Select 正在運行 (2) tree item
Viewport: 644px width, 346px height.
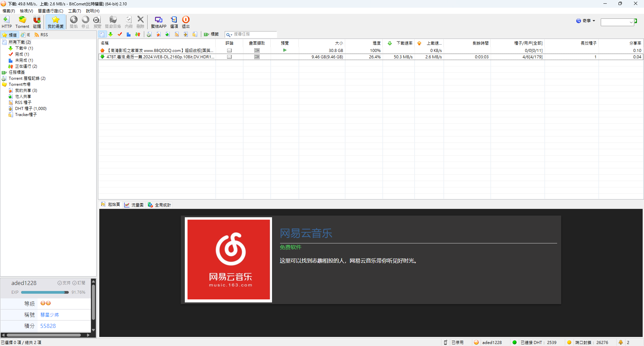(x=26, y=66)
